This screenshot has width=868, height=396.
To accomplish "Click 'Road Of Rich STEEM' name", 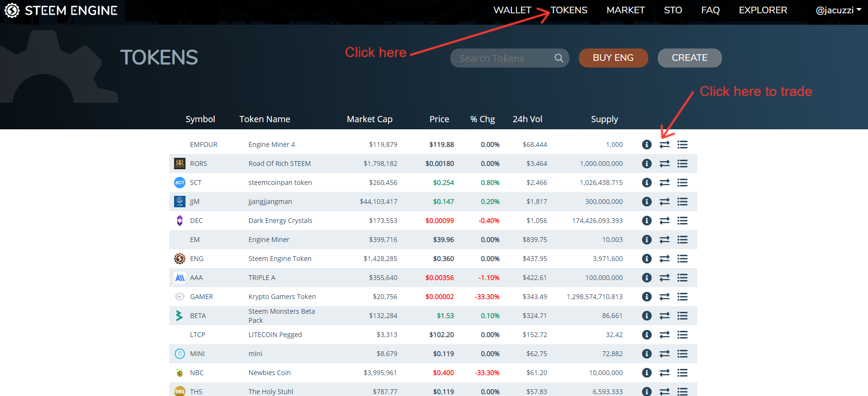I will [x=280, y=164].
